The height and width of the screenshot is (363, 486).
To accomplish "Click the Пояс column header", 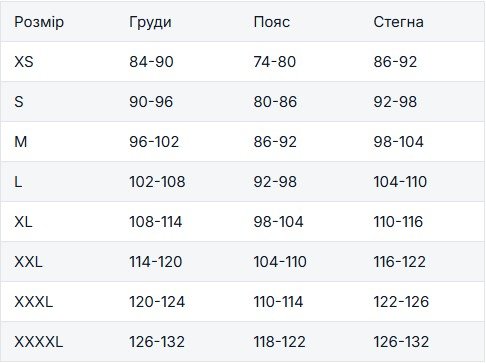I will [x=271, y=22].
